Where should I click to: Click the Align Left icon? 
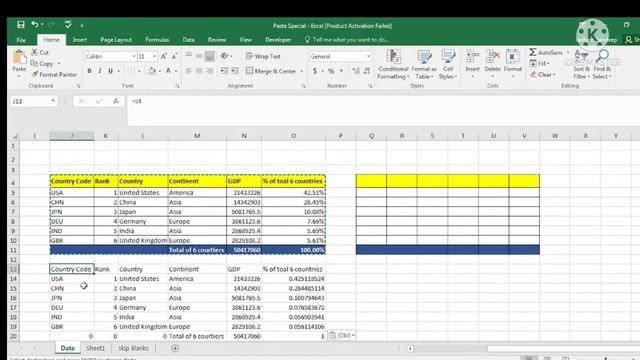(x=188, y=71)
